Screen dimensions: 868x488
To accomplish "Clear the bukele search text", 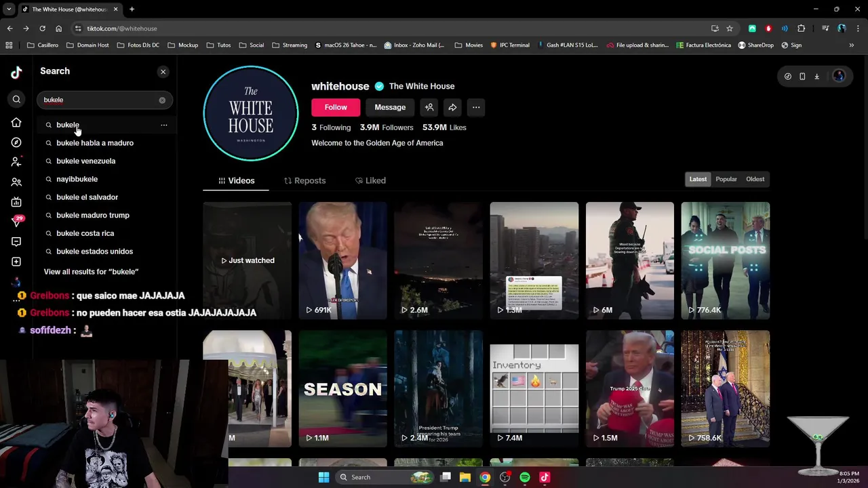I will [x=162, y=100].
